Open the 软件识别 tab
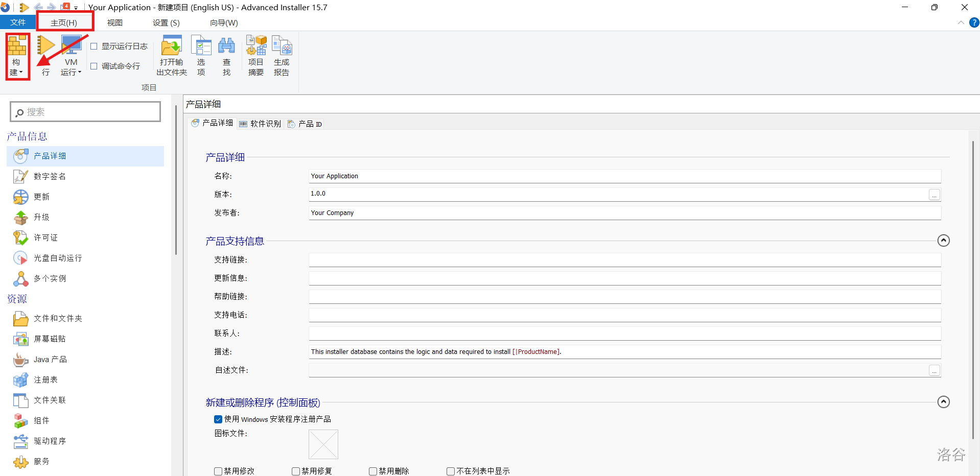The image size is (980, 476). click(260, 124)
